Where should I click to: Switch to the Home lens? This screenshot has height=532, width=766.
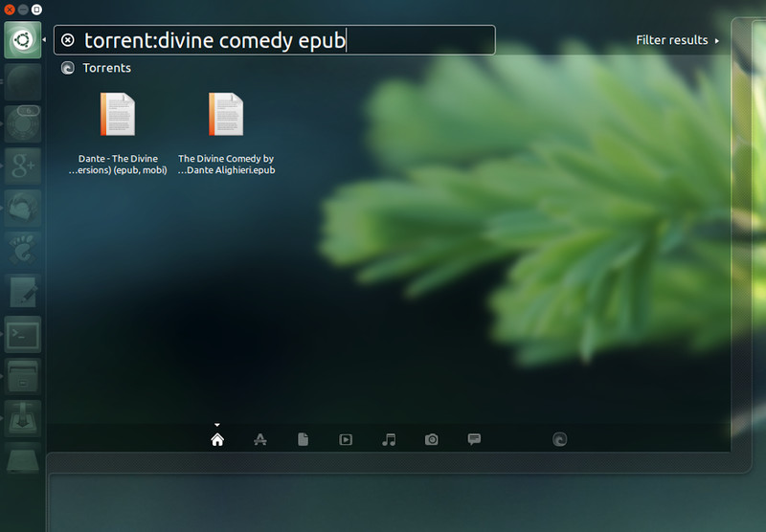click(x=217, y=440)
